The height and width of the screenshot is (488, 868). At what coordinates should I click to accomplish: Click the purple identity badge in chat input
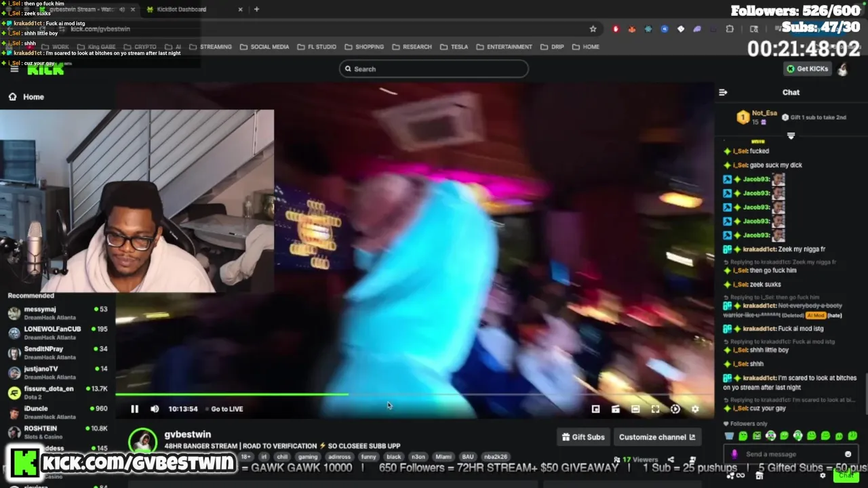pos(734,454)
